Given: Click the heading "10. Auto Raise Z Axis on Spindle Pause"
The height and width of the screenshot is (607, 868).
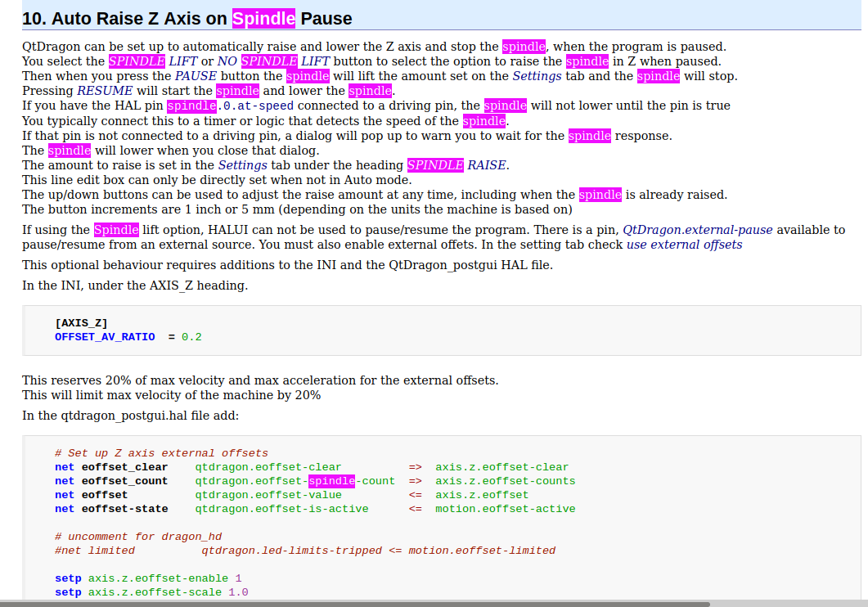Looking at the screenshot, I should (187, 19).
